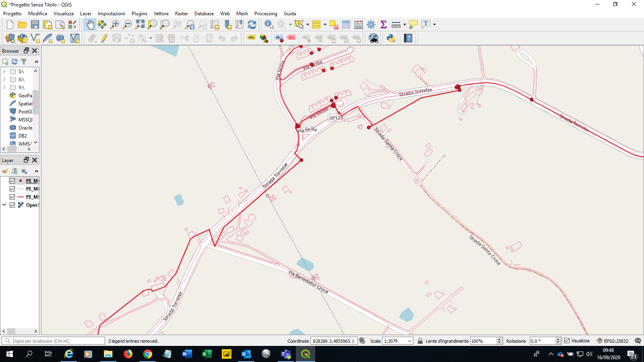Uncheck the point layer PE_M checkbox
644x362 pixels.
pos(12,181)
